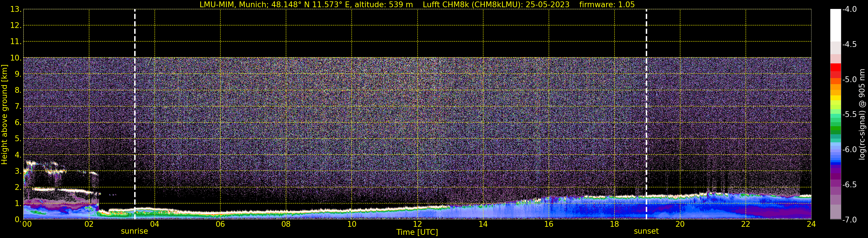Click the '3.' height tick label
The width and height of the screenshot is (868, 238).
point(18,171)
